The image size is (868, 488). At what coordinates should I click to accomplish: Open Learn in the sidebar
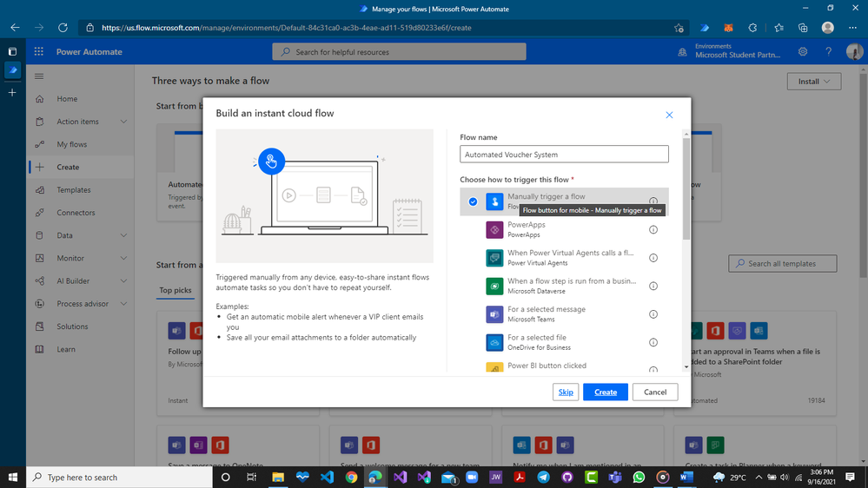pyautogui.click(x=66, y=349)
